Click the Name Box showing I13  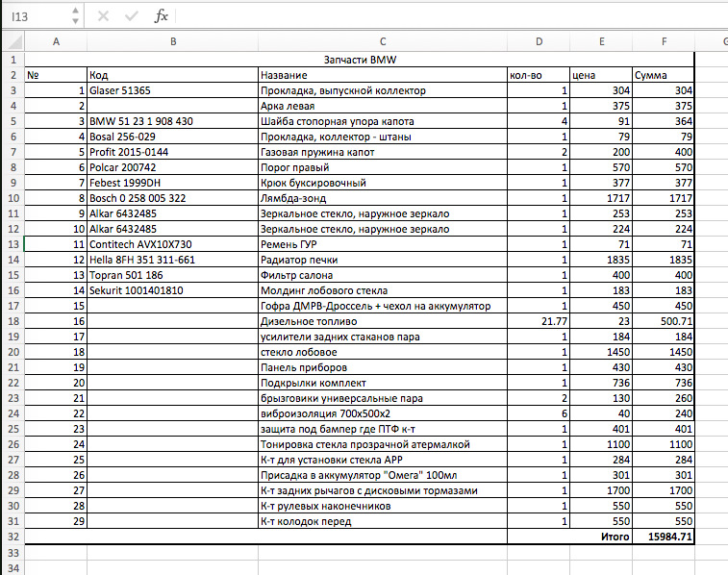pyautogui.click(x=38, y=16)
